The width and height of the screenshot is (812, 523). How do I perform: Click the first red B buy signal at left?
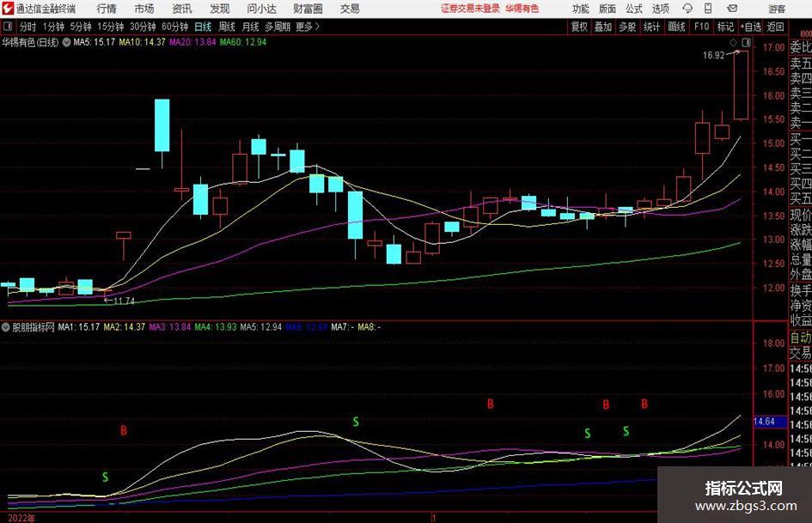(x=123, y=430)
